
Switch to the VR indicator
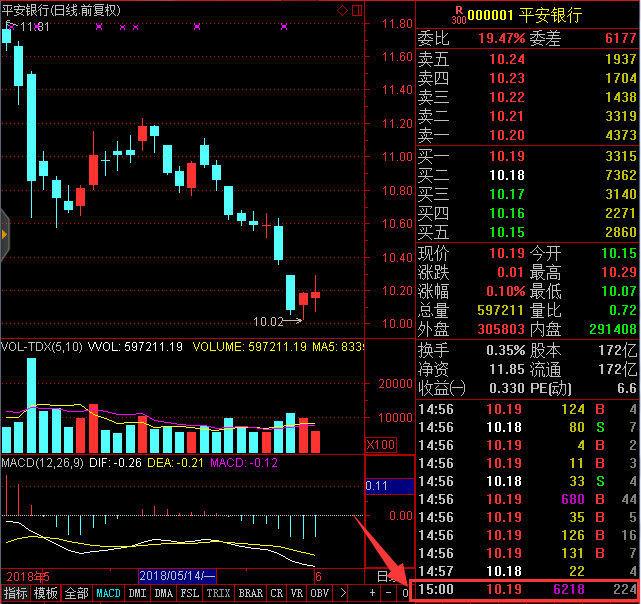pos(296,593)
